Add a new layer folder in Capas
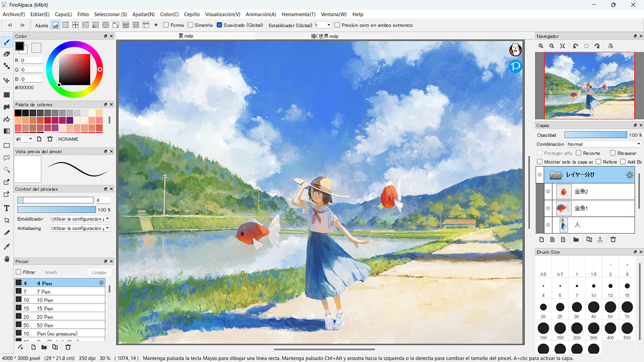Screen dimensions: 644x362 coord(576,240)
